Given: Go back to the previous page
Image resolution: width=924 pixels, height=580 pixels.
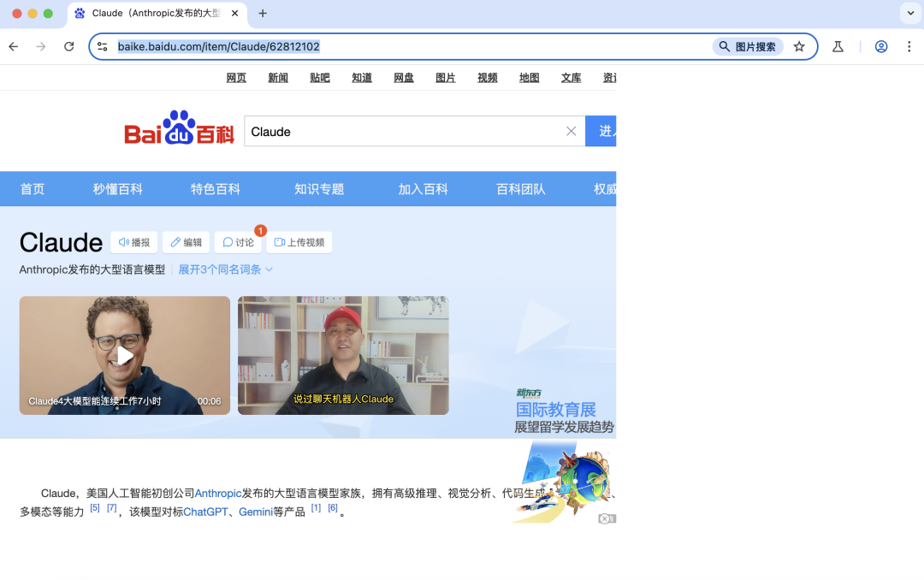Looking at the screenshot, I should [14, 46].
